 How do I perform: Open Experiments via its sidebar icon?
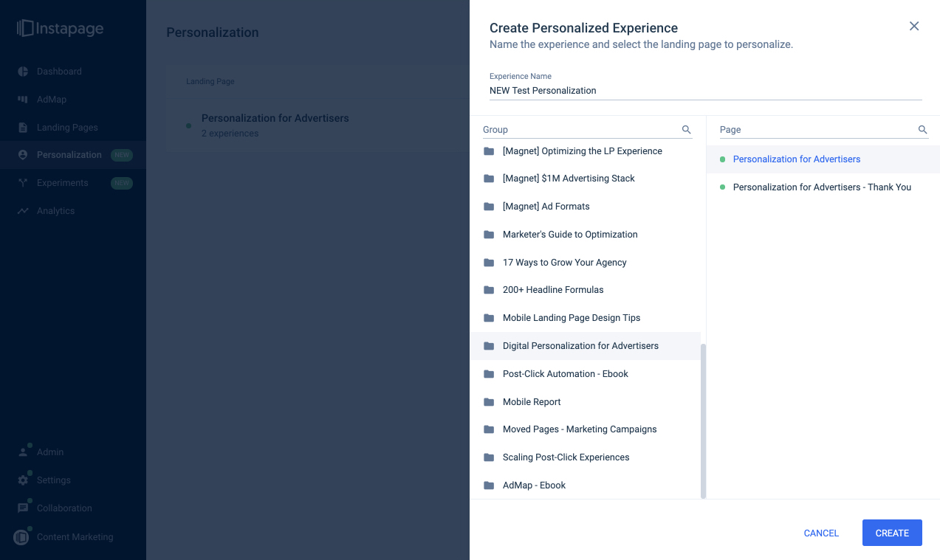[24, 182]
